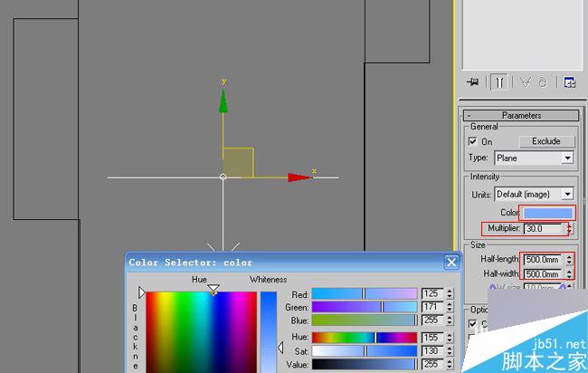Click the Whiteness vertical slider bar

coord(269,332)
